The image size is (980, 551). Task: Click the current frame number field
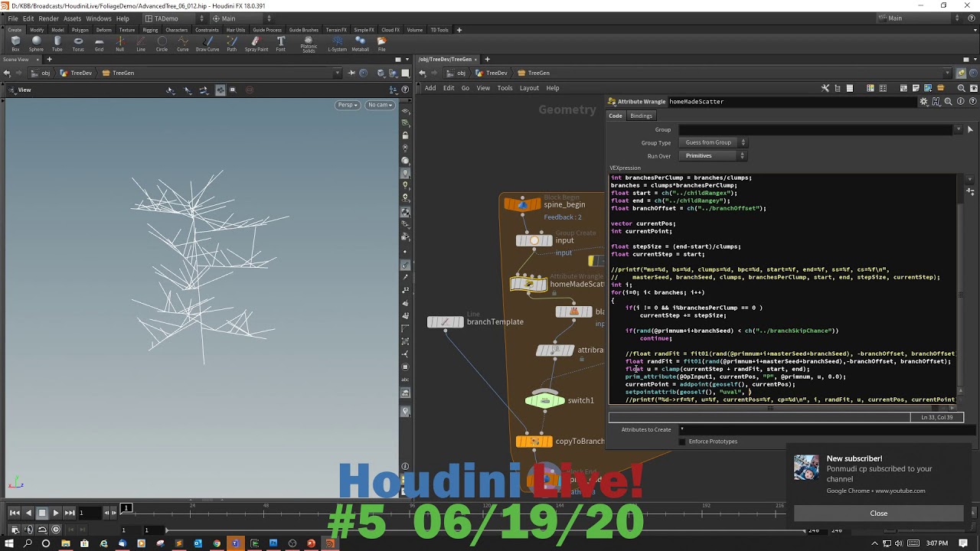click(x=89, y=513)
